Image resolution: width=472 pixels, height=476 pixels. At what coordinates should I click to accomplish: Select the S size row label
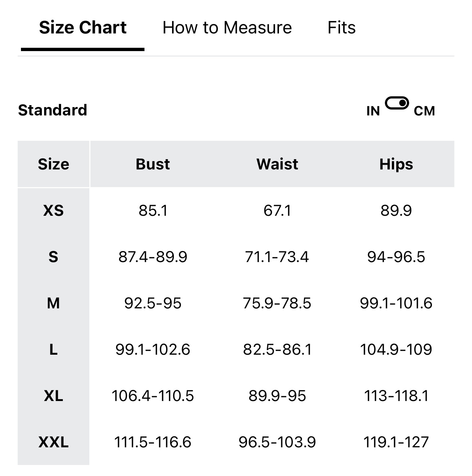53,257
